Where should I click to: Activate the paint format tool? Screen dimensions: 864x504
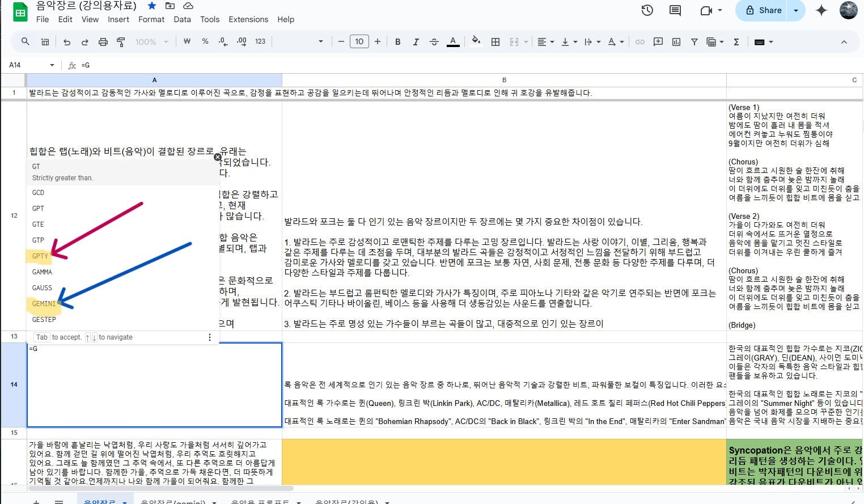click(121, 41)
